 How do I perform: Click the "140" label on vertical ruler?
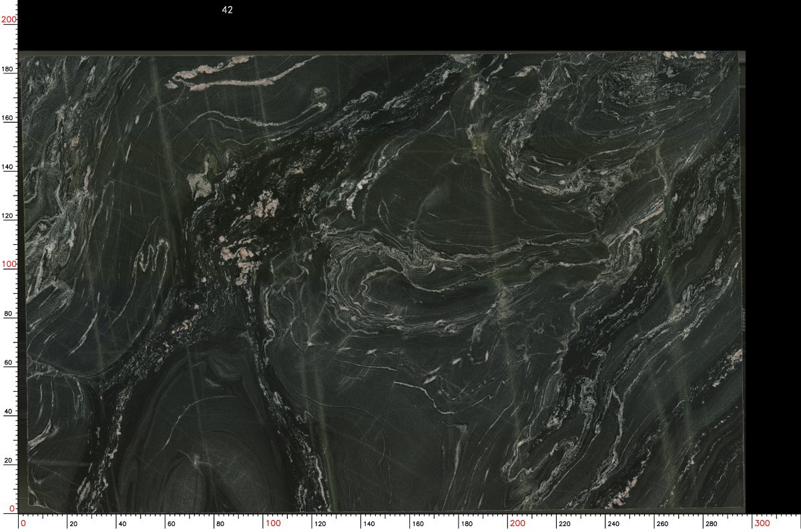click(9, 167)
